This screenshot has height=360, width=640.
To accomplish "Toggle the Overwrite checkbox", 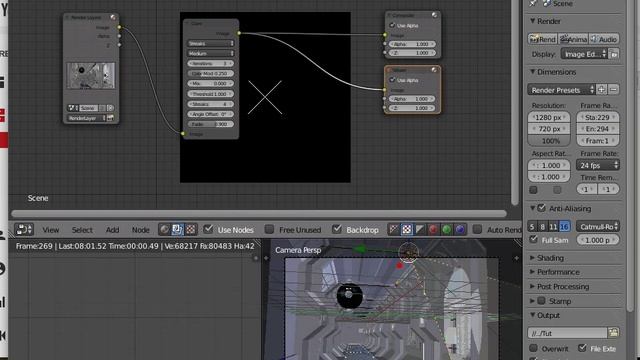I will tap(533, 348).
